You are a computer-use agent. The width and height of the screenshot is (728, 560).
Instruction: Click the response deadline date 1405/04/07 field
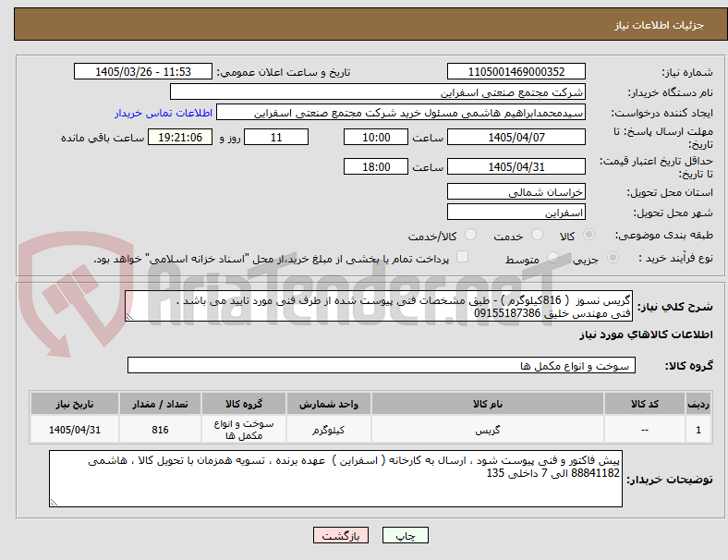516,138
